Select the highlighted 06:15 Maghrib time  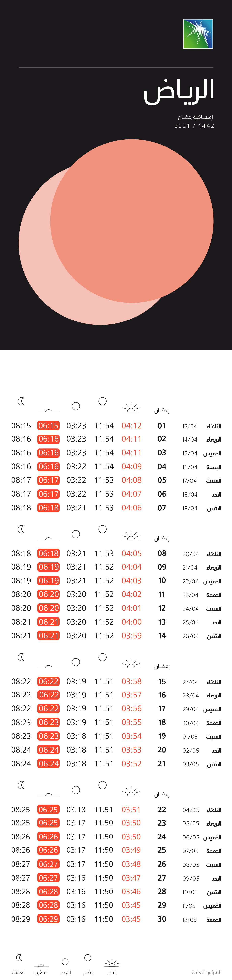49,425
